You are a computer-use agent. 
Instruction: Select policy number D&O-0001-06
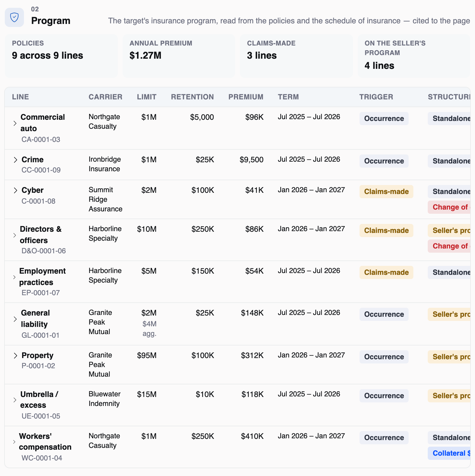coord(44,251)
